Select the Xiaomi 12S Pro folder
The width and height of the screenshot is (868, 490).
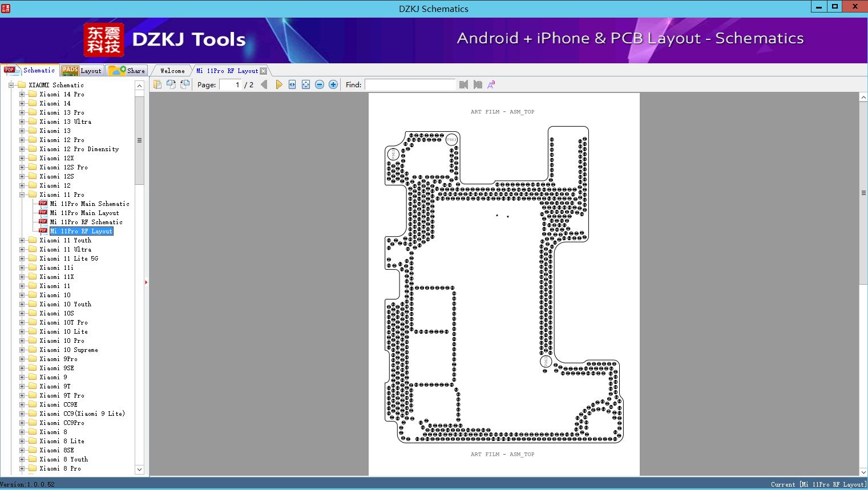(x=64, y=167)
